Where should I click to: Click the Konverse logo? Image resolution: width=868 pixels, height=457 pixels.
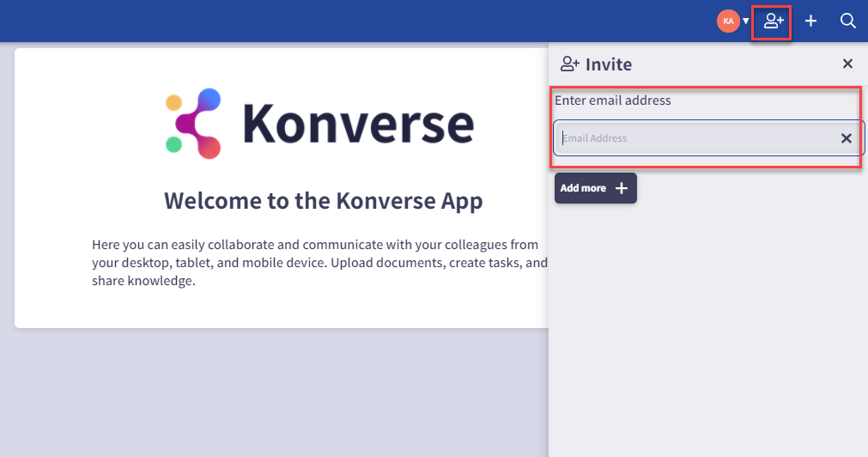320,123
